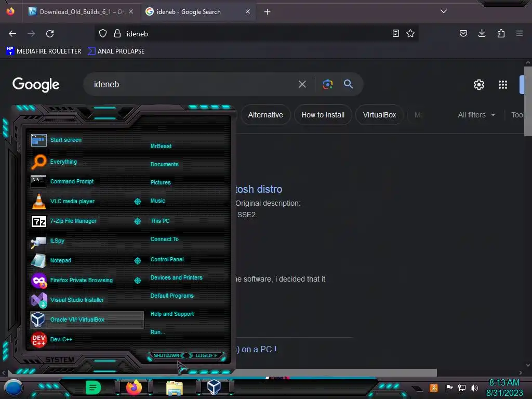Expand Notepad jump list arrow
Viewport: 532px width, 399px height.
coord(137,261)
